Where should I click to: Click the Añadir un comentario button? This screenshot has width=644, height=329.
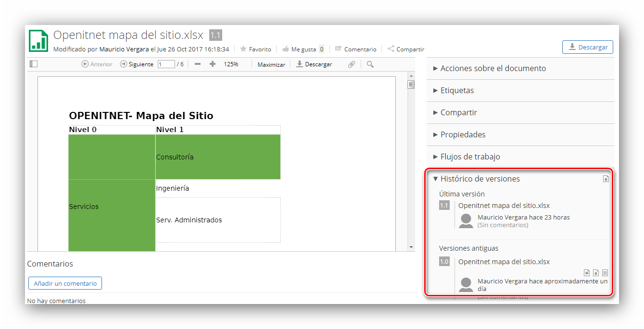click(x=65, y=283)
